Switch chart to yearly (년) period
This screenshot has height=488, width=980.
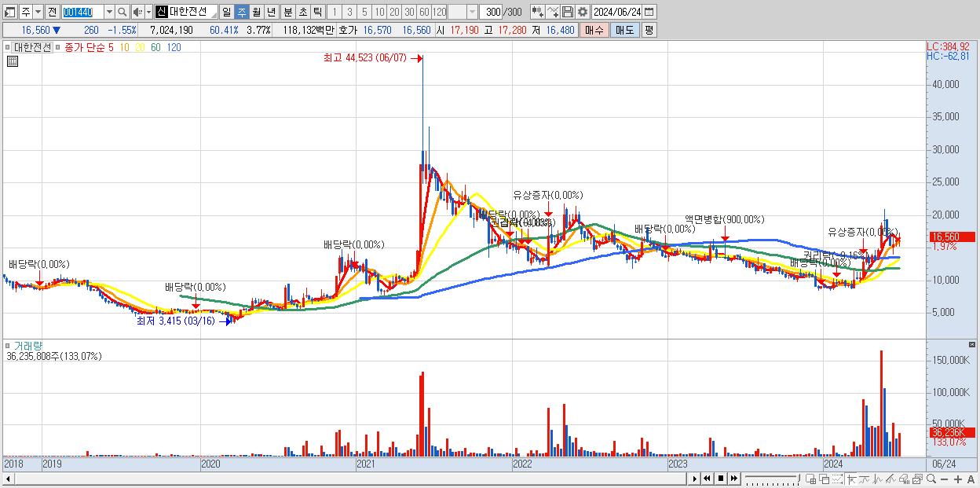272,12
